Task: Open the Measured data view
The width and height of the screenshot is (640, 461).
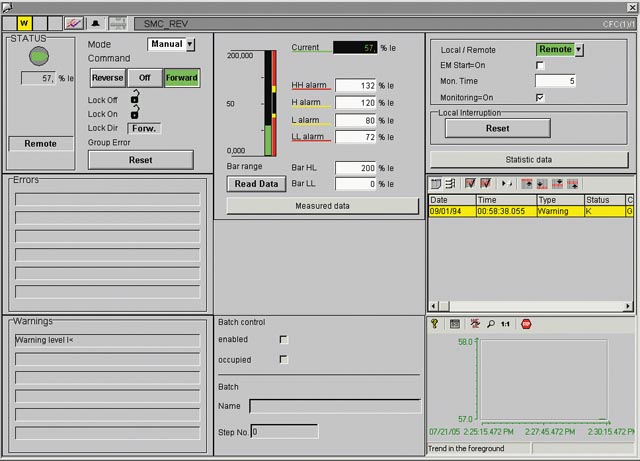Action: coord(322,205)
